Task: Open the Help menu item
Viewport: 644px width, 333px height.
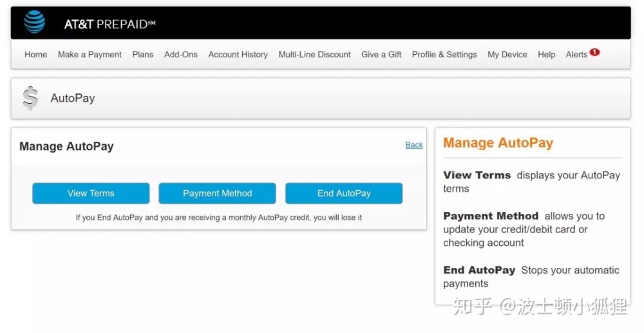Action: pos(546,55)
